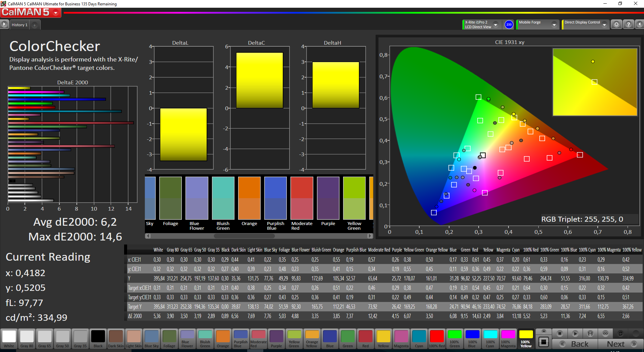Click the Max dE2000: 14,6 readout
Image resolution: width=644 pixels, height=352 pixels.
pyautogui.click(x=75, y=237)
